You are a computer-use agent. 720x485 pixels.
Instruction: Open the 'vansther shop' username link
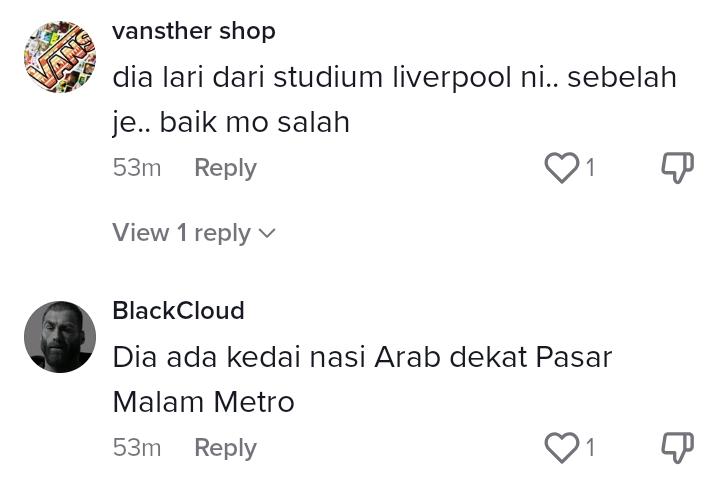tap(194, 31)
